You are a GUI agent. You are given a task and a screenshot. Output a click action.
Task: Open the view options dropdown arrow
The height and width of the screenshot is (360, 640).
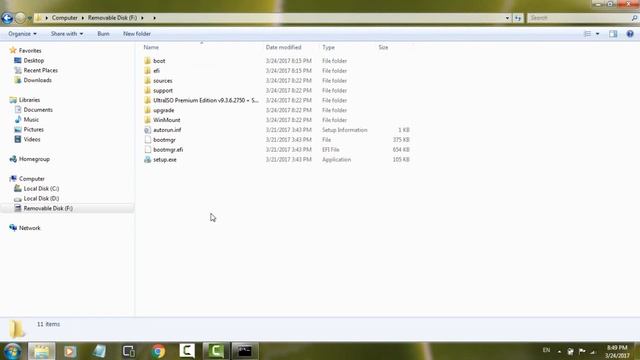pos(598,34)
